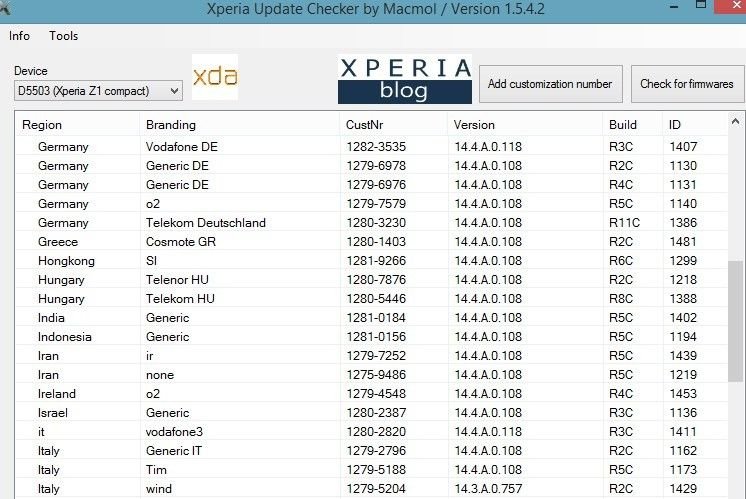The image size is (746, 499).
Task: Click ID 1481 cell
Action: [x=683, y=242]
